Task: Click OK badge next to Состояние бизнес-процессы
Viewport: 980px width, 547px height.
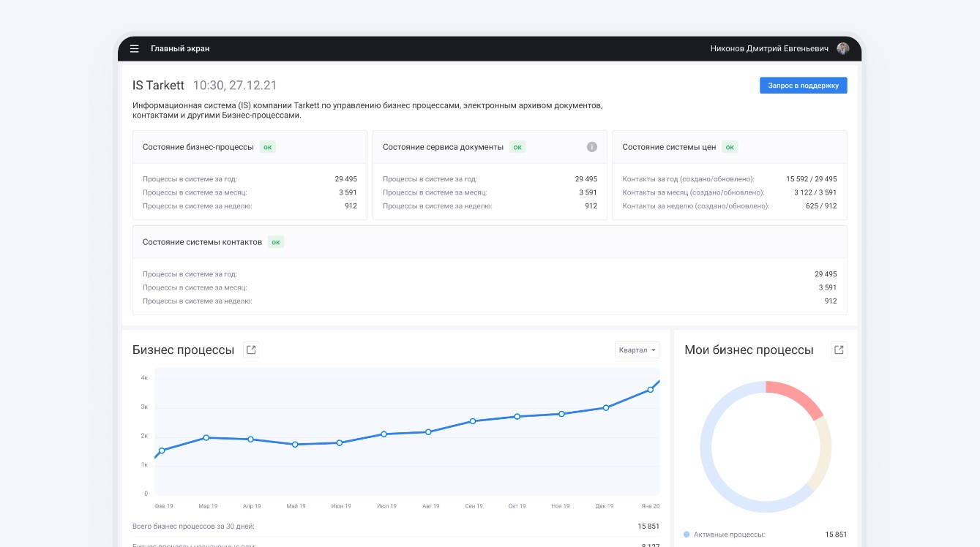Action: point(268,147)
